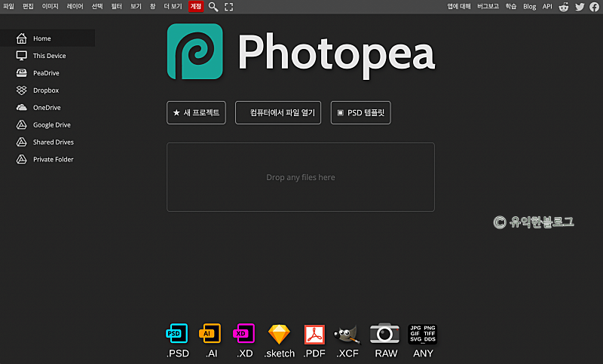Image resolution: width=603 pixels, height=364 pixels.
Task: Open the API link
Action: (547, 7)
